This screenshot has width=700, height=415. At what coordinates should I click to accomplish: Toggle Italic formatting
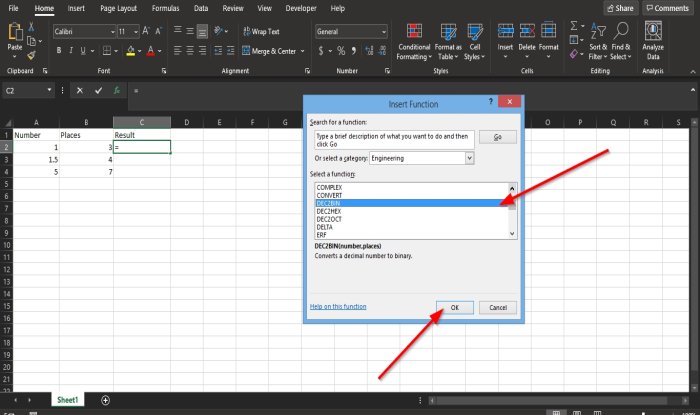[73, 50]
